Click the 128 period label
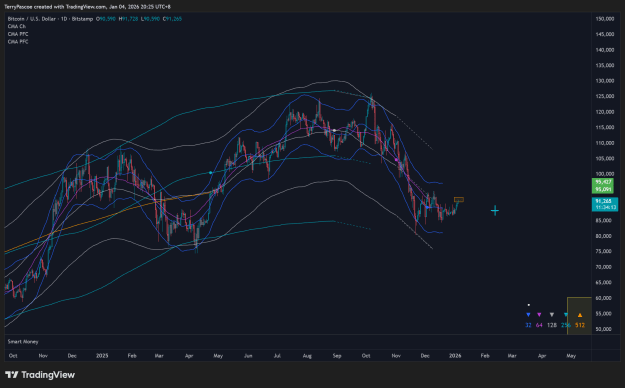Image resolution: width=625 pixels, height=388 pixels. (x=552, y=325)
